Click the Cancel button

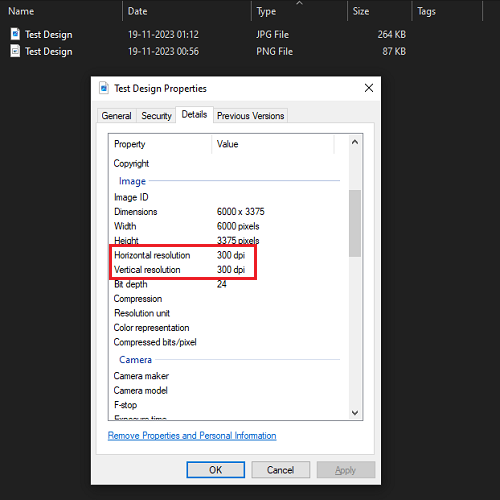click(280, 470)
